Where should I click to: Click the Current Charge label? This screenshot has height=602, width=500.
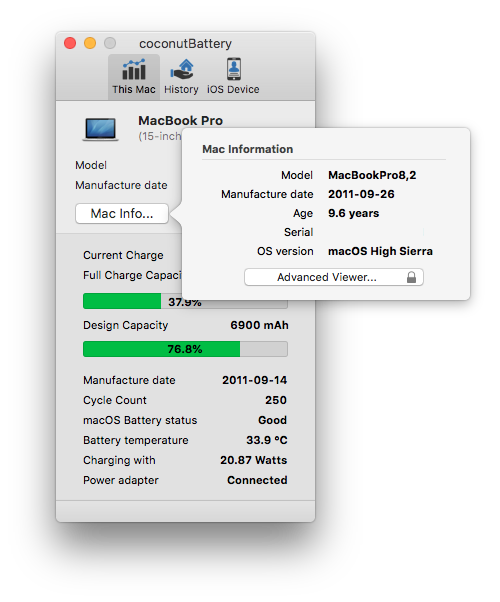point(123,255)
